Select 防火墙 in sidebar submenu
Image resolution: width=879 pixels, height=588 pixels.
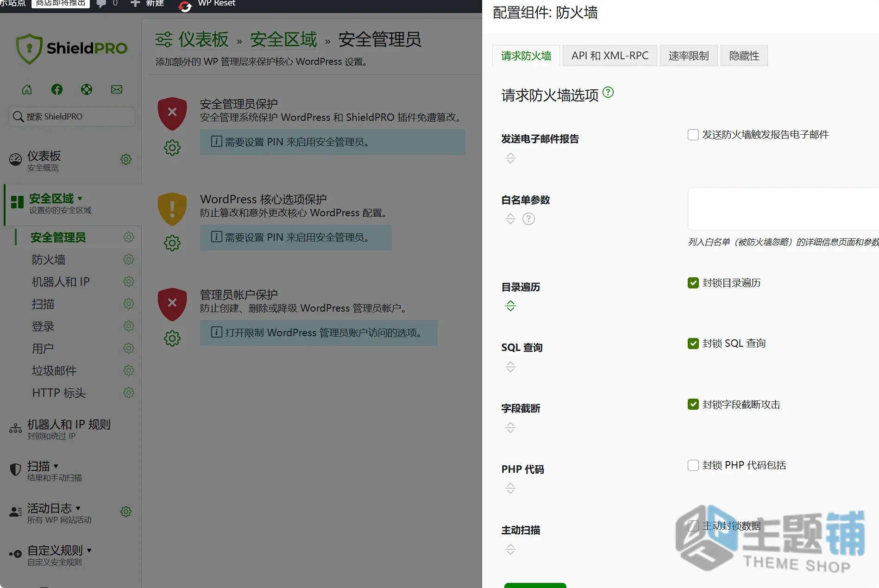(49, 260)
